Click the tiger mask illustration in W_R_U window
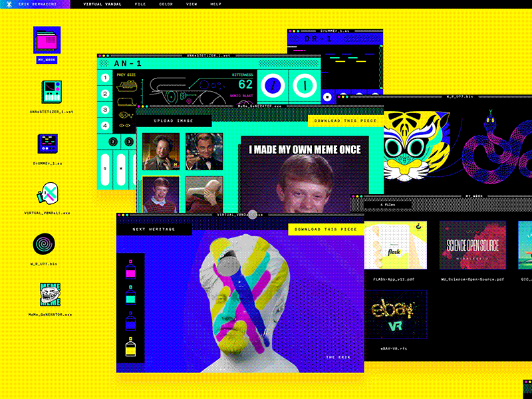Screen dimensions: 532x399 [418, 146]
